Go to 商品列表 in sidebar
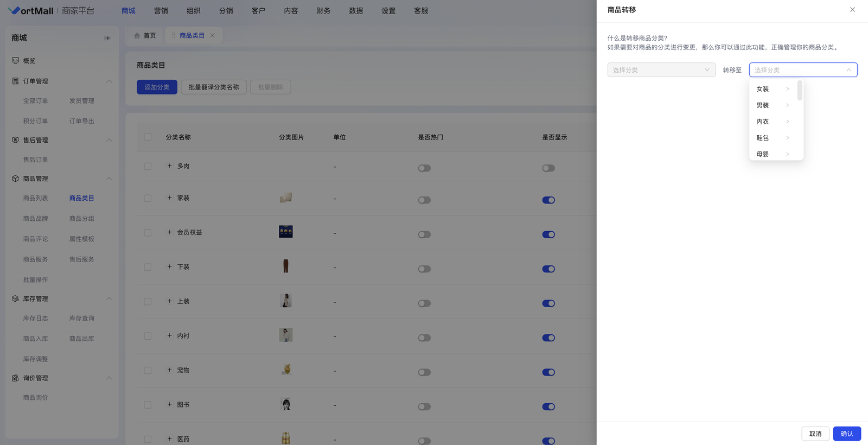 (x=35, y=198)
